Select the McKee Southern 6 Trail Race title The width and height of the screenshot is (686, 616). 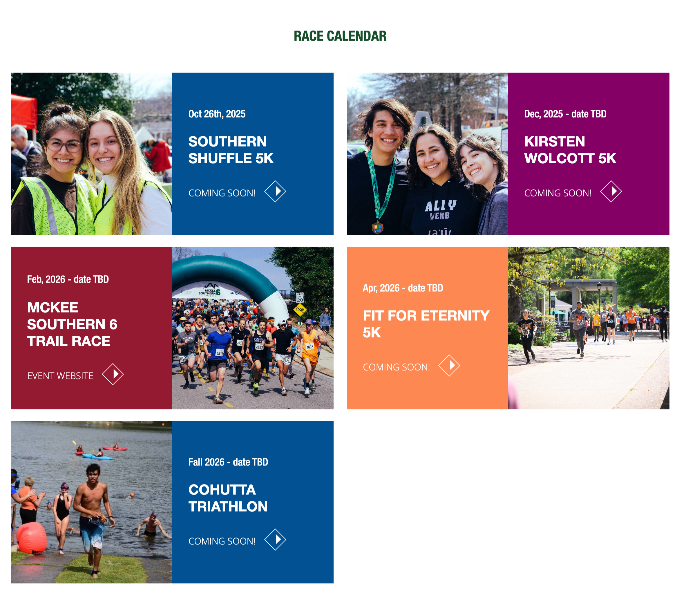[72, 324]
